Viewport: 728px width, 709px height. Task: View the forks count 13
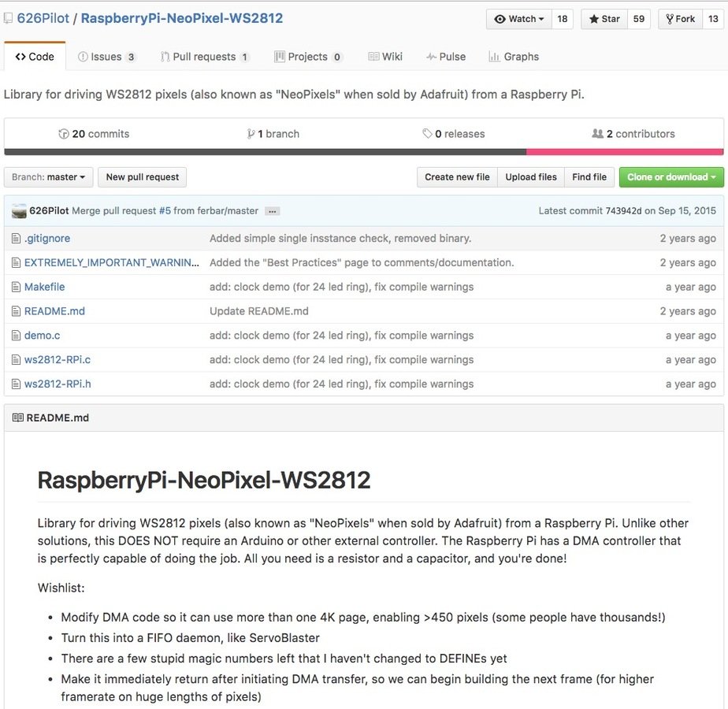point(713,19)
